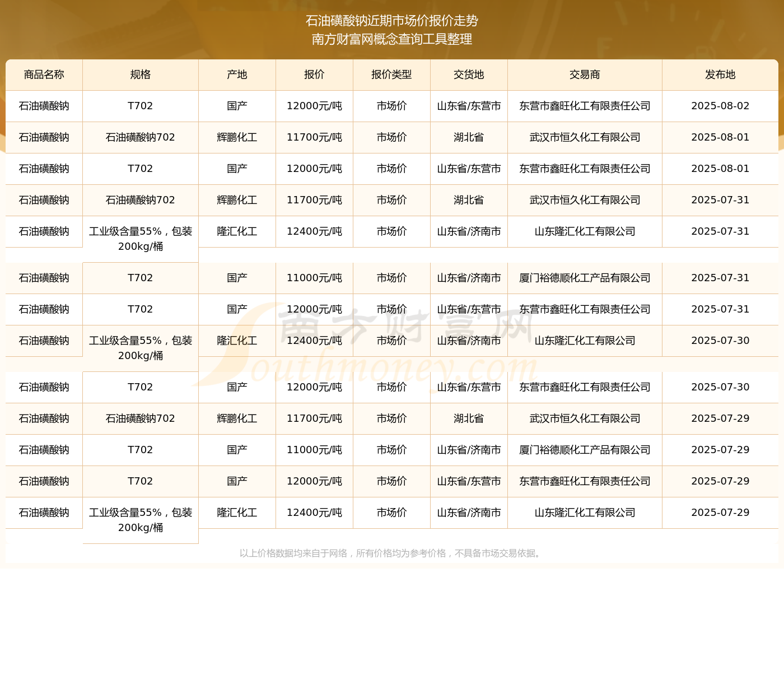
Task: Select 2025-07-29 date beside 山东隆汇化工有限公司
Action: (x=720, y=513)
